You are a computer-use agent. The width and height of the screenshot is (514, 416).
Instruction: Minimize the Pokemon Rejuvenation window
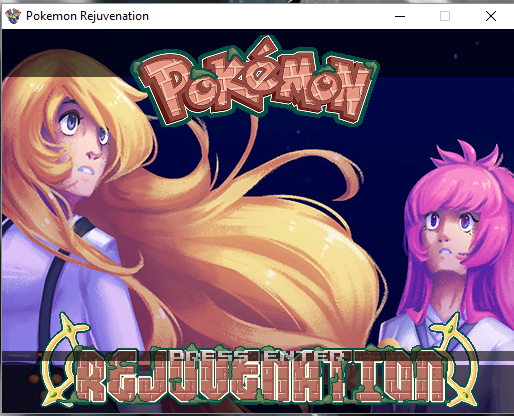coord(400,16)
